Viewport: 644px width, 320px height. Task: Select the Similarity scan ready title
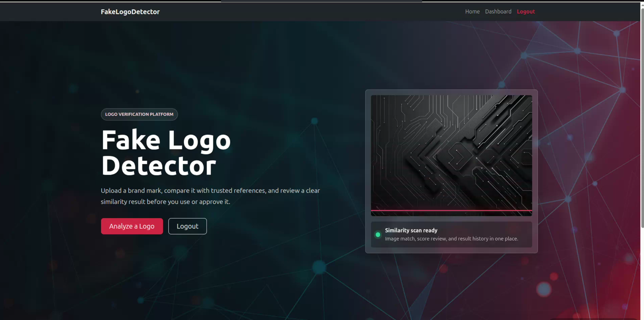[x=411, y=230]
